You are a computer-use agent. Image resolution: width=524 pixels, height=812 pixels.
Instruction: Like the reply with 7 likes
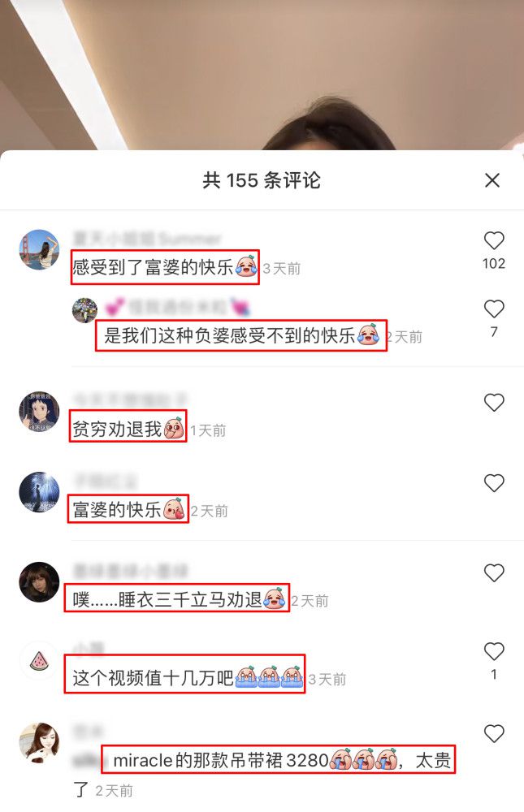pos(494,309)
